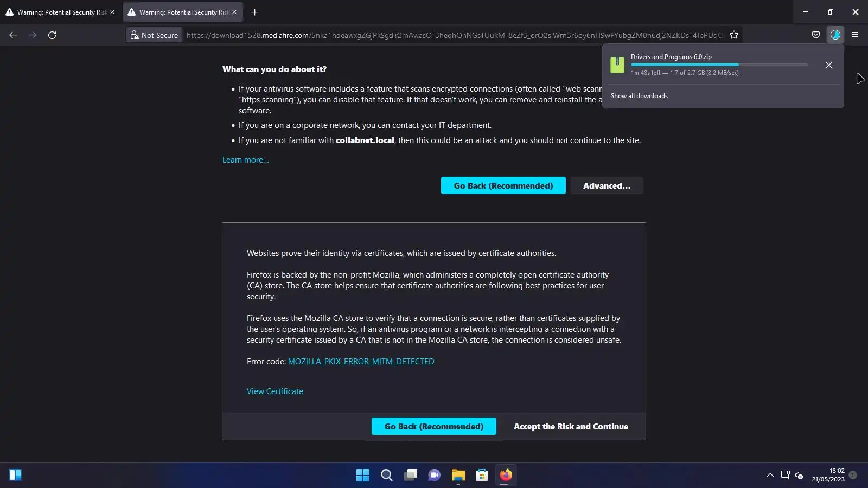Click Show all downloads
This screenshot has width=868, height=488.
pyautogui.click(x=639, y=96)
